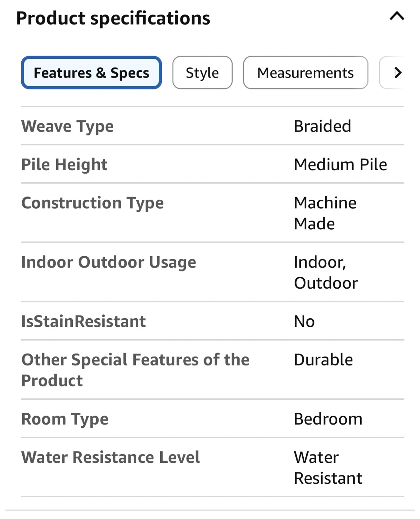Click the Weave Type row label
Screen dimensions: 420x519
(x=67, y=127)
